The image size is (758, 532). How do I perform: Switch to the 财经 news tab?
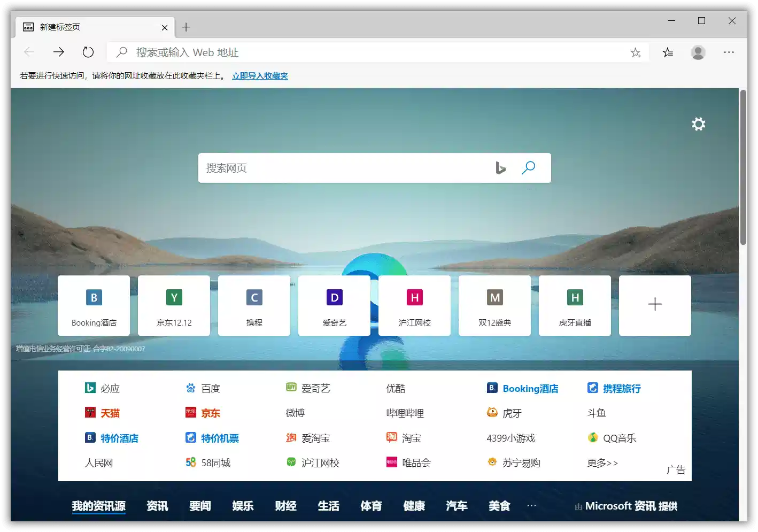[285, 506]
